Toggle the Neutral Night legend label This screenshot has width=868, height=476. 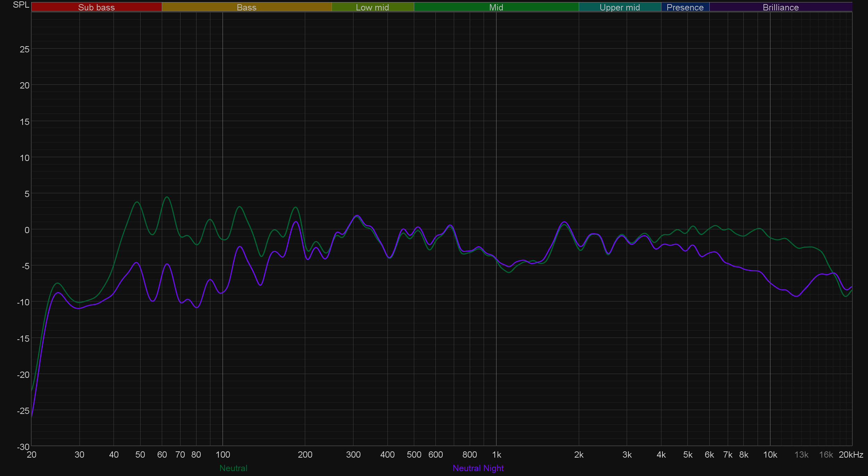click(x=478, y=468)
